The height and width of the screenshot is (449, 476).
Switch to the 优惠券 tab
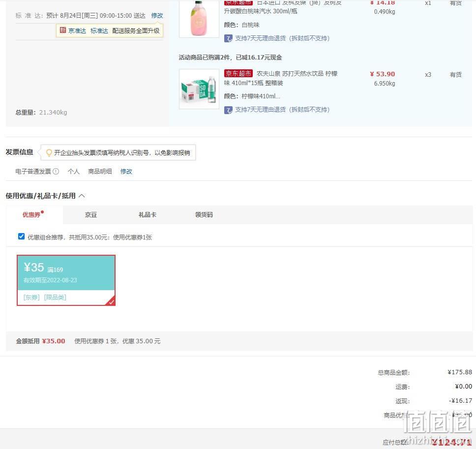31,215
